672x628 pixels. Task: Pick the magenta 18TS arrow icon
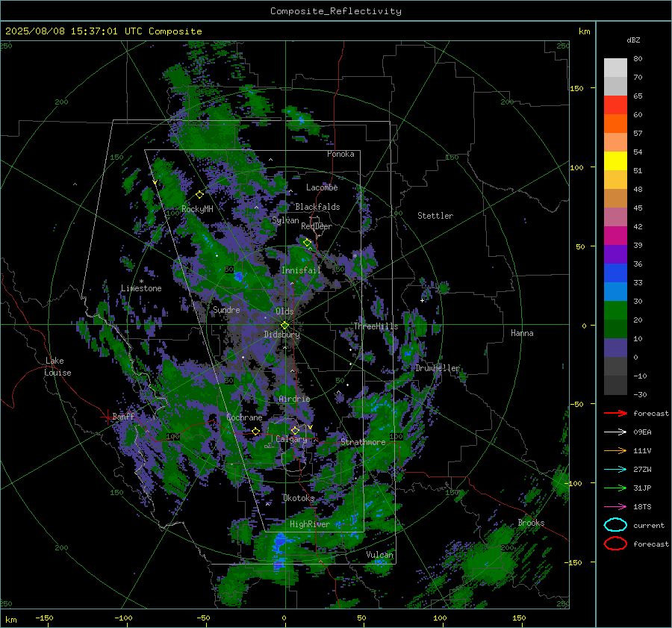[x=615, y=507]
